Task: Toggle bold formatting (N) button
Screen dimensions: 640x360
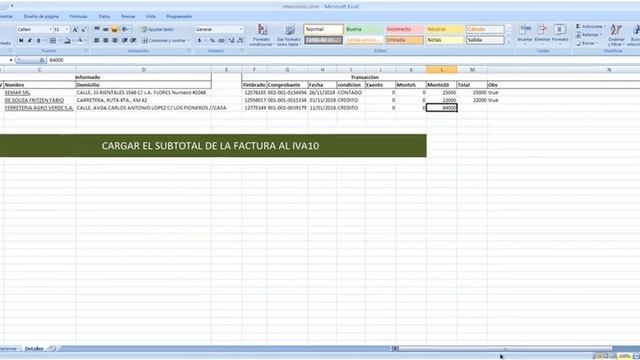Action: pyautogui.click(x=21, y=40)
